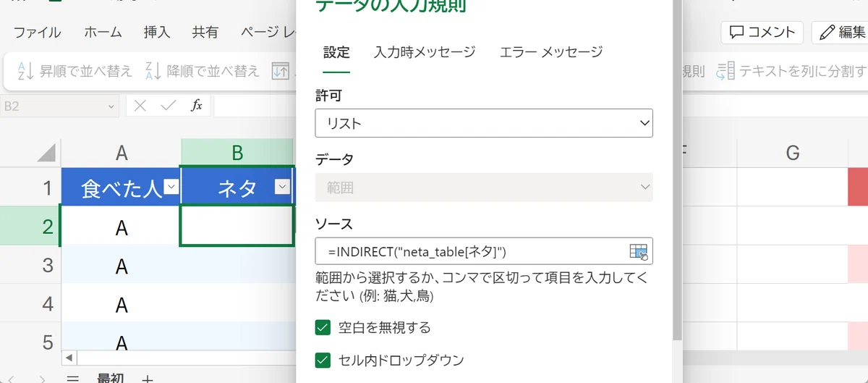The height and width of the screenshot is (383, 868).
Task: Switch to the 設定 tab
Action: [x=336, y=52]
